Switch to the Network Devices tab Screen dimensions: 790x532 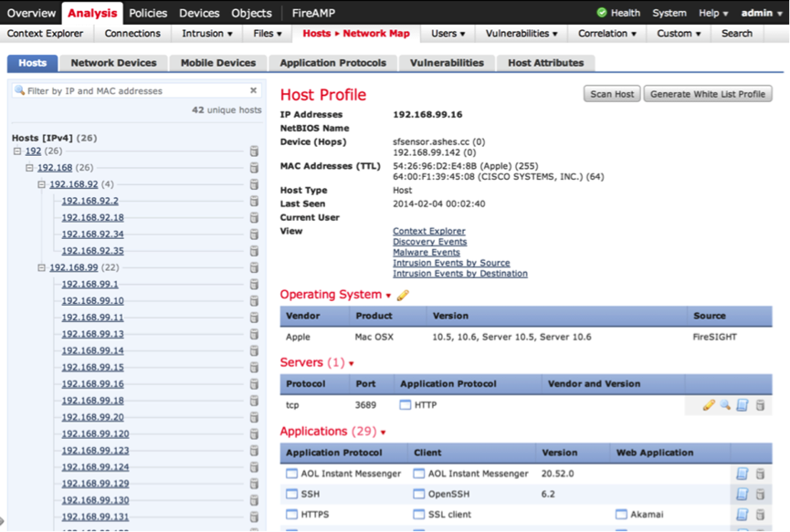click(x=113, y=63)
